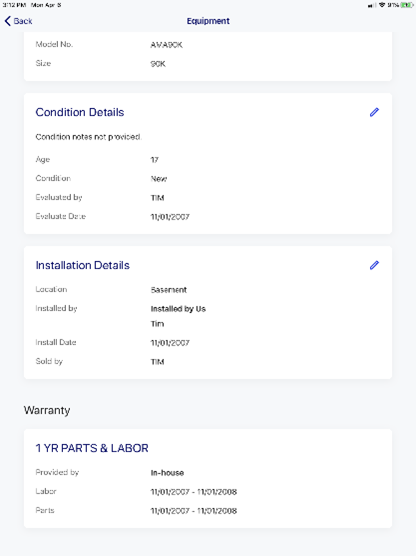Screen dimensions: 416x556
Task: Tap the Labor warranty date range
Action: point(194,492)
